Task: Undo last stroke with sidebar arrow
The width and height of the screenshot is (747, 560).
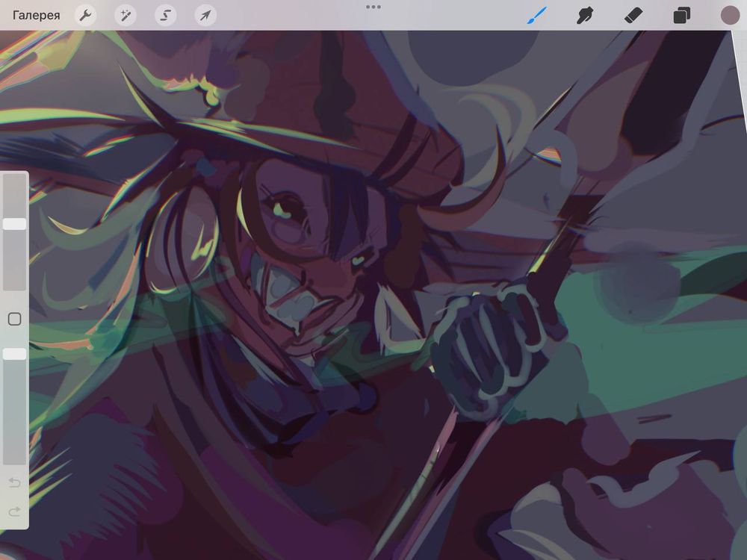Action: 15,483
